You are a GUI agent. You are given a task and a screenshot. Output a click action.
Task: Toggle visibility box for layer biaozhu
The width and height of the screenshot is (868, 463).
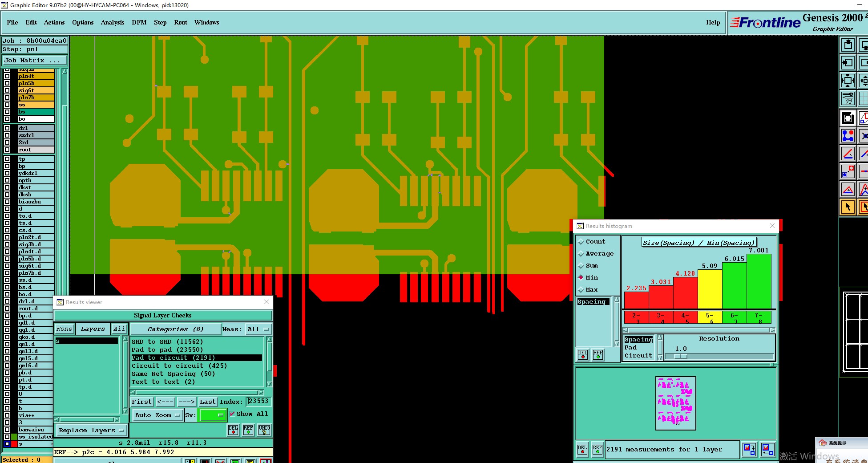7,202
